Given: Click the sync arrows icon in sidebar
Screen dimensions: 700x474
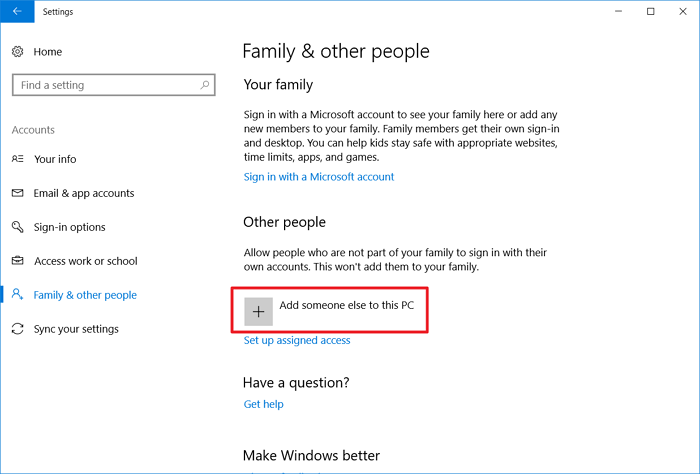Looking at the screenshot, I should click(x=18, y=329).
